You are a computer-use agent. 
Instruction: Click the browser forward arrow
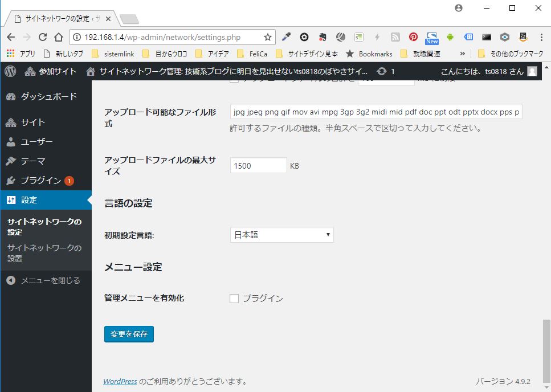27,37
